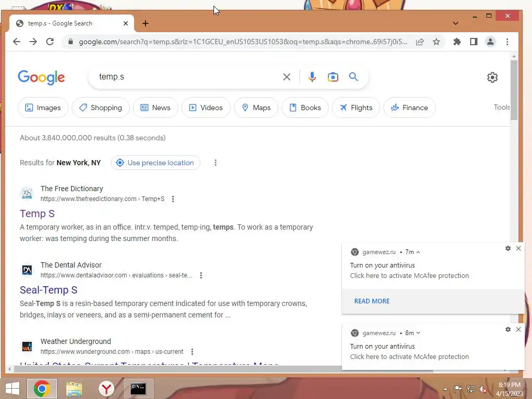This screenshot has width=532, height=399.
Task: Open location options three-dot menu
Action: [x=216, y=163]
